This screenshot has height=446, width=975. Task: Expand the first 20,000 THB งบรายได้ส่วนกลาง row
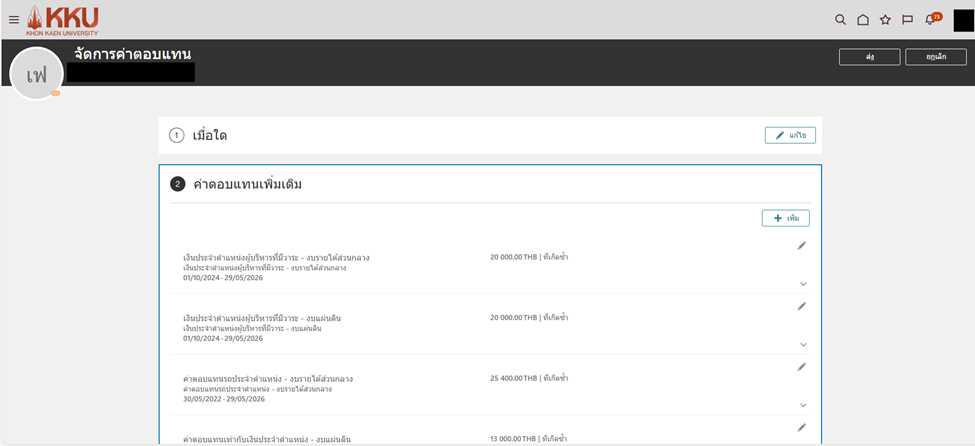(x=803, y=284)
